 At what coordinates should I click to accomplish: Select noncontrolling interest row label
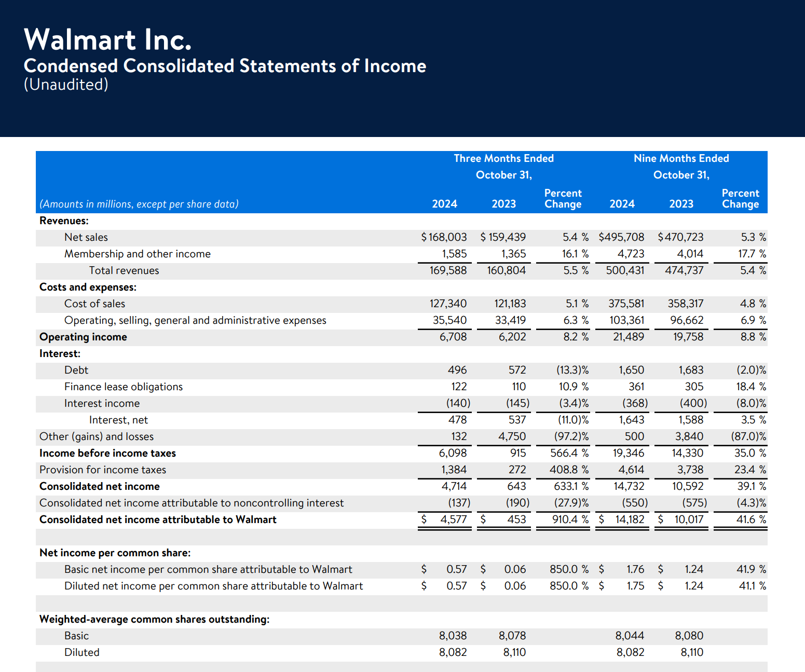192,503
